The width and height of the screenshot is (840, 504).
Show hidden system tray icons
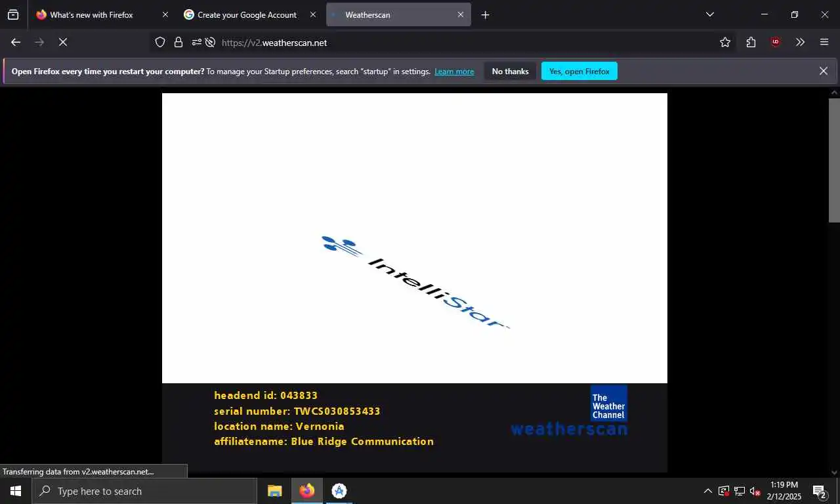707,491
